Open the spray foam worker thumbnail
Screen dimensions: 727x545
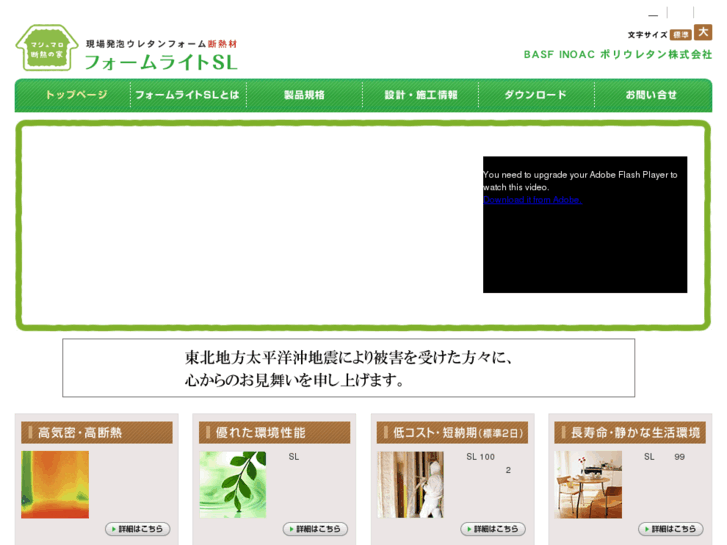point(410,485)
